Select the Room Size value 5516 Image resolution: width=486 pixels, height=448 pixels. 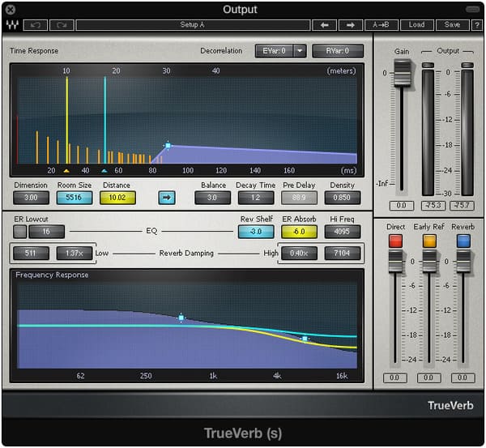[74, 198]
